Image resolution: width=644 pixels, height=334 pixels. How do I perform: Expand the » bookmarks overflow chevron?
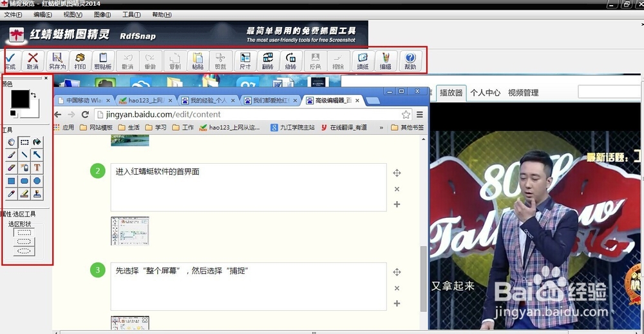(381, 128)
